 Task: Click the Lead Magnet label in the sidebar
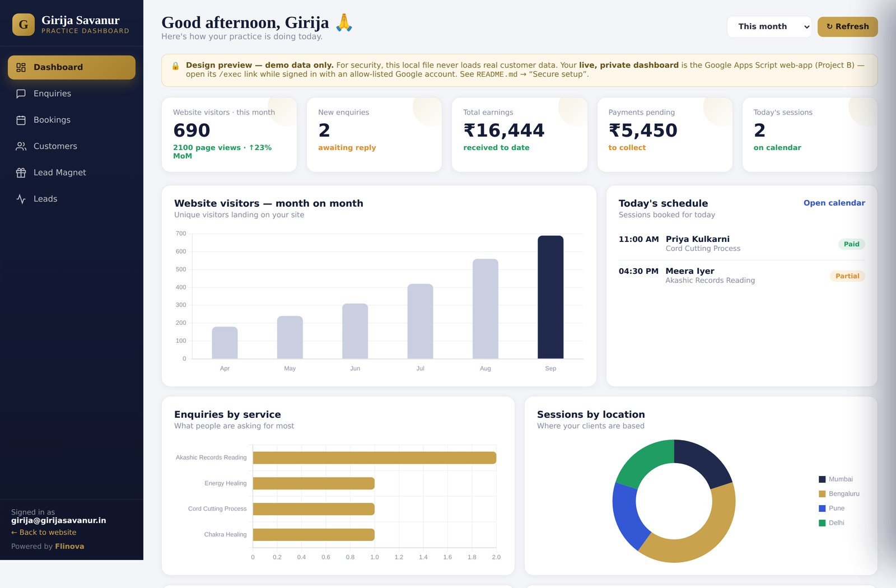point(60,172)
